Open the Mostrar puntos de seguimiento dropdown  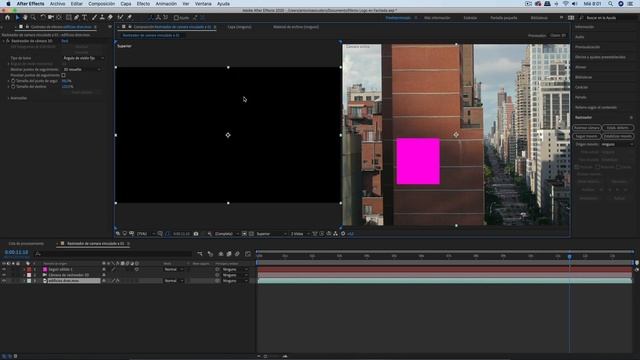tap(82, 69)
